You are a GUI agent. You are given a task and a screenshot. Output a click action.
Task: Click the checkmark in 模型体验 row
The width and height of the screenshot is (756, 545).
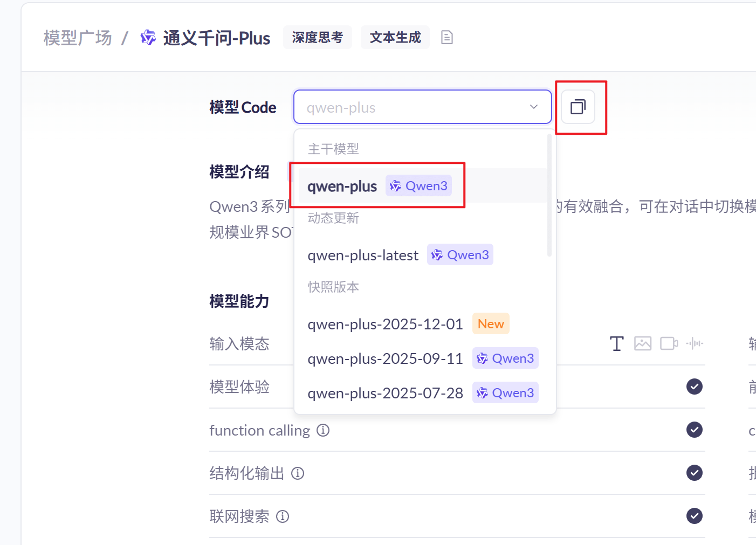point(694,387)
